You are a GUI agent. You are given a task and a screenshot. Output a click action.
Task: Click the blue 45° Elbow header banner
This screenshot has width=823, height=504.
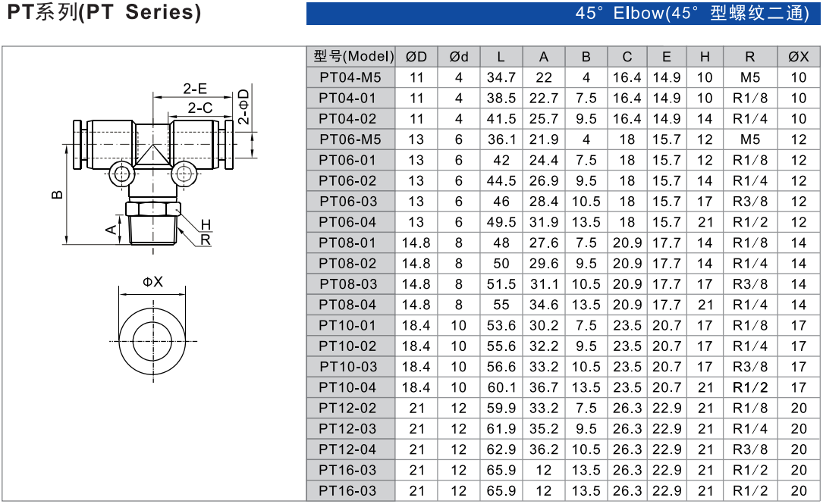point(562,14)
